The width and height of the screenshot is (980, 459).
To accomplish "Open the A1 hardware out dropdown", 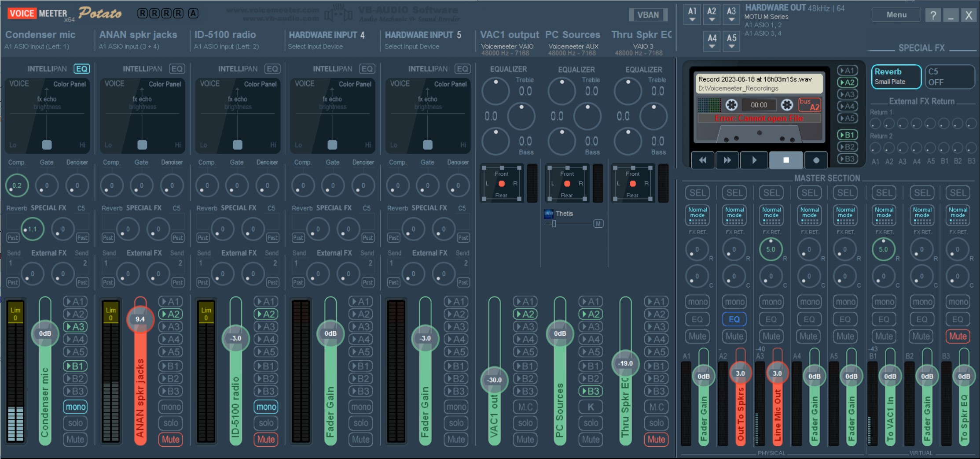I will (x=692, y=15).
